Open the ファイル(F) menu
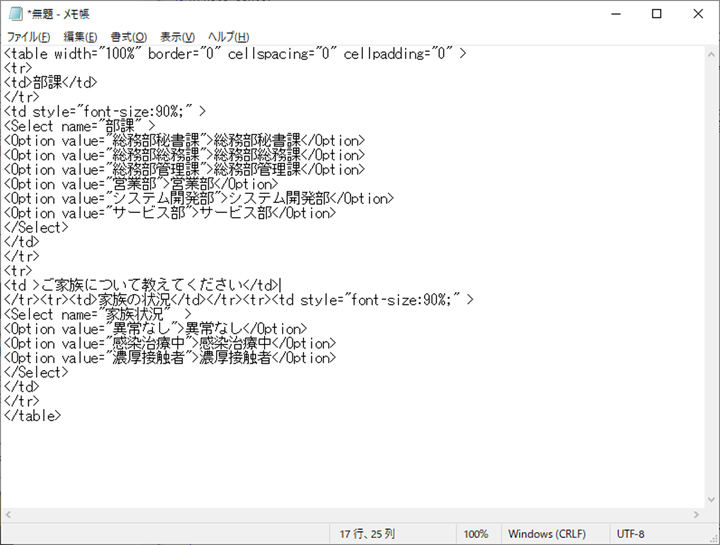This screenshot has height=545, width=720. coord(28,37)
